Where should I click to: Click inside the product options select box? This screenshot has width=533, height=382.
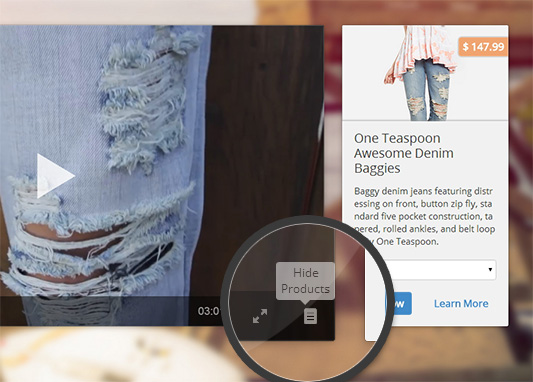439,270
